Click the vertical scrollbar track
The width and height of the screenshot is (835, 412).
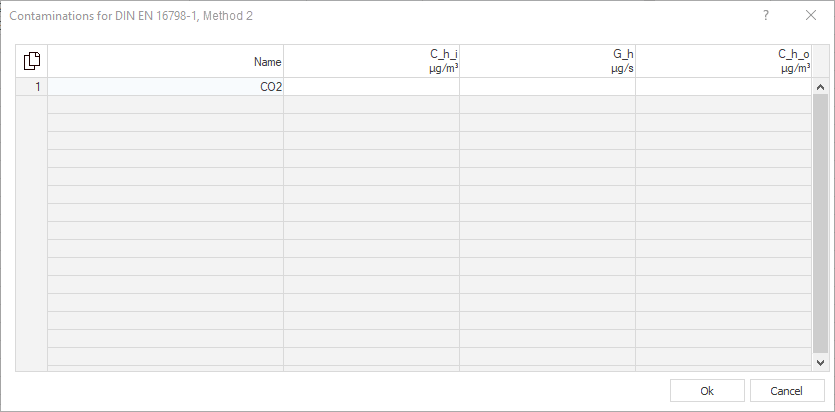(820, 224)
